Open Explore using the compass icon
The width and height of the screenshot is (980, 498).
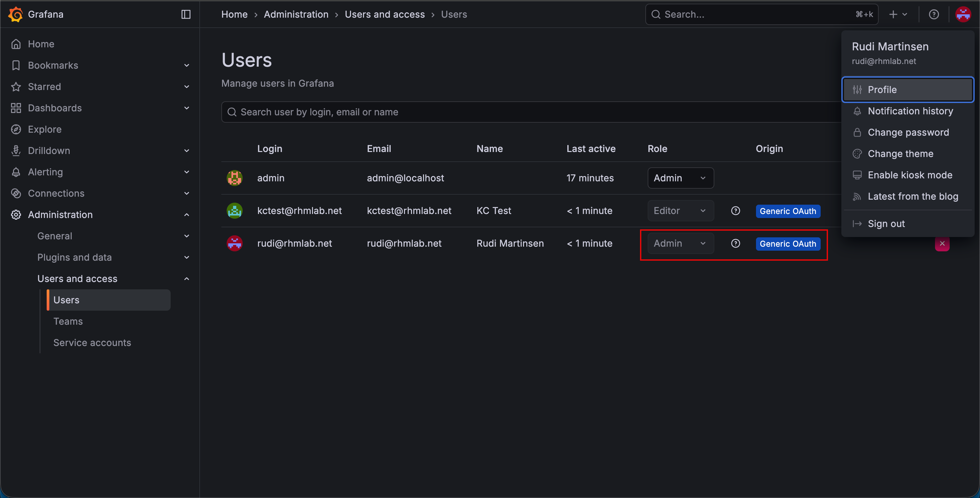[x=16, y=129]
